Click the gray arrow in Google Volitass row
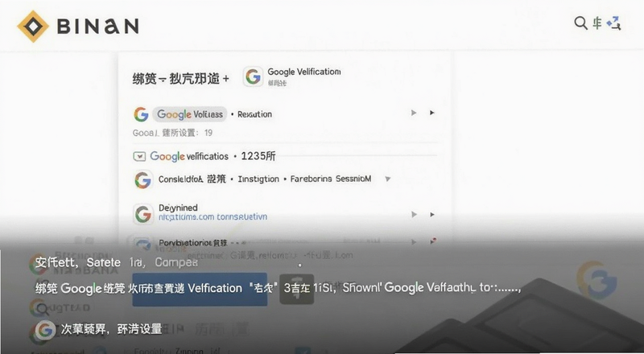Screen dimensions: 644x354 [414, 113]
